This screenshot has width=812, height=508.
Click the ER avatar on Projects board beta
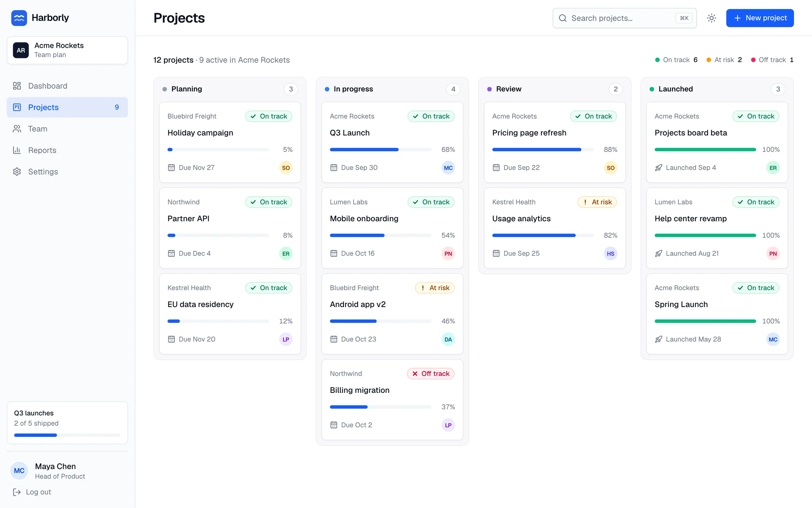[773, 168]
